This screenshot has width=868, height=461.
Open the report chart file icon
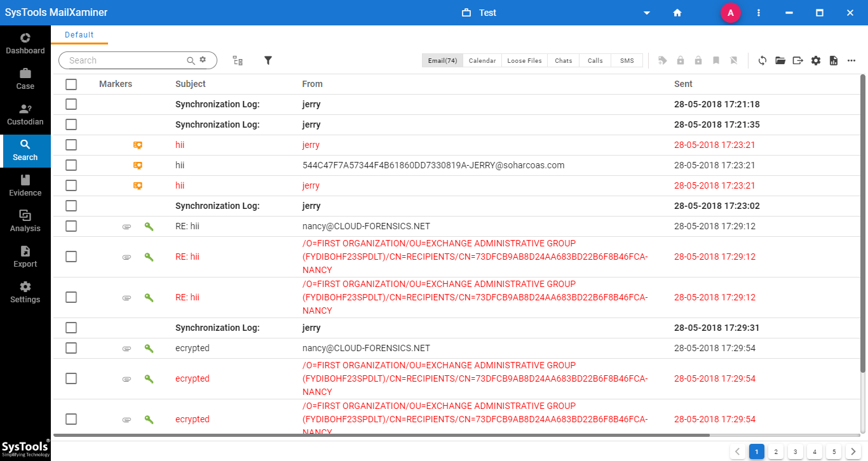[x=834, y=60]
